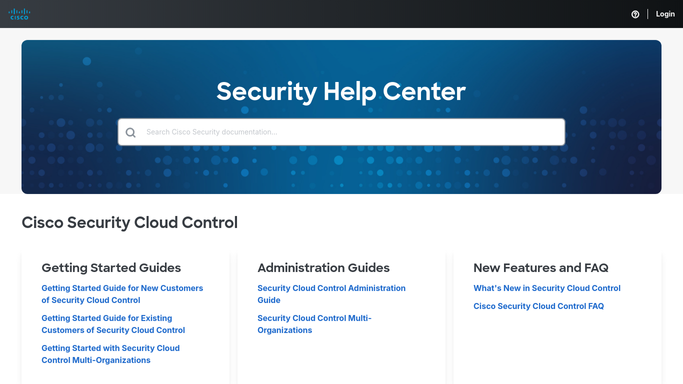Screen dimensions: 683x384
Task: Open the help question mark icon
Action: pyautogui.click(x=635, y=14)
